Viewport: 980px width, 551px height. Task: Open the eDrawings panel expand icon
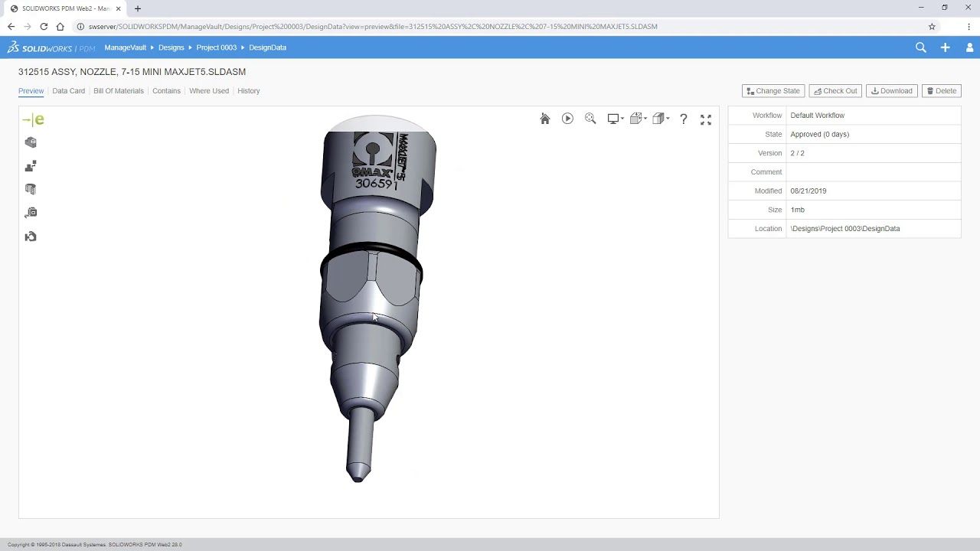[x=33, y=119]
